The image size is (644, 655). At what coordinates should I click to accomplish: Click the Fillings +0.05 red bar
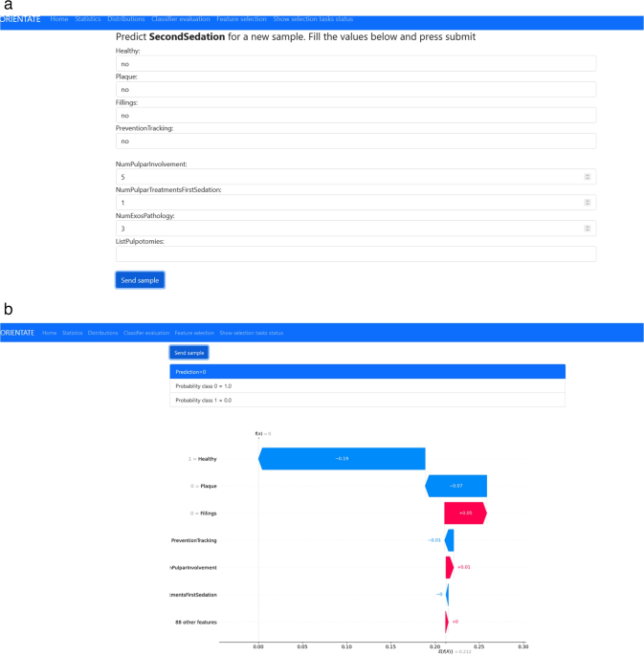466,513
